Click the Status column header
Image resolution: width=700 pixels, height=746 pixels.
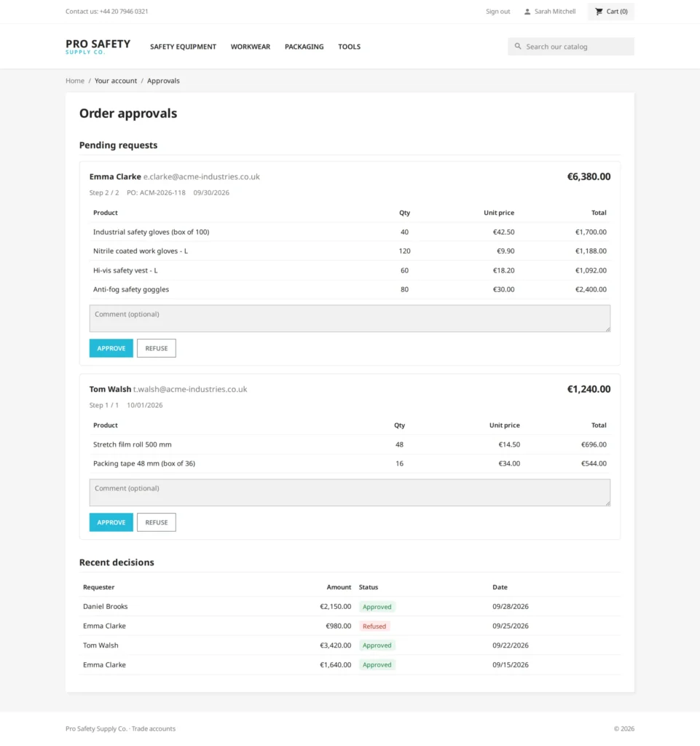[x=369, y=587]
